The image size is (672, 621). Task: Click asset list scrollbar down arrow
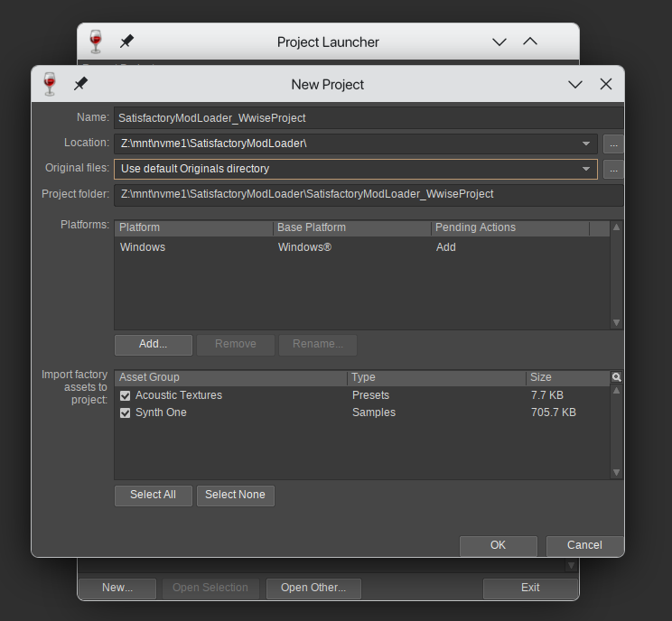point(616,472)
